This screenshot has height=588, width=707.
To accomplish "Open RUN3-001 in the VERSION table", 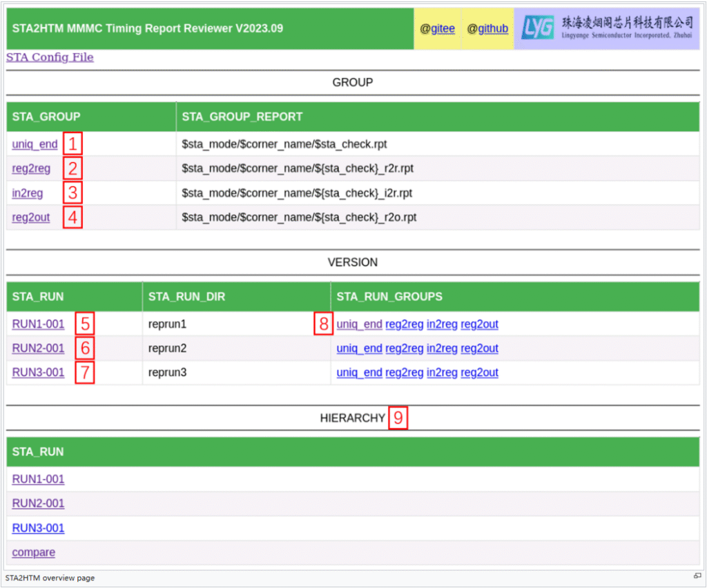I will click(38, 373).
